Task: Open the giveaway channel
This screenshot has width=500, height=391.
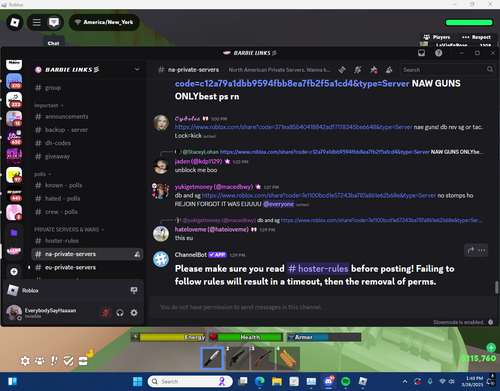Action: [x=87, y=156]
